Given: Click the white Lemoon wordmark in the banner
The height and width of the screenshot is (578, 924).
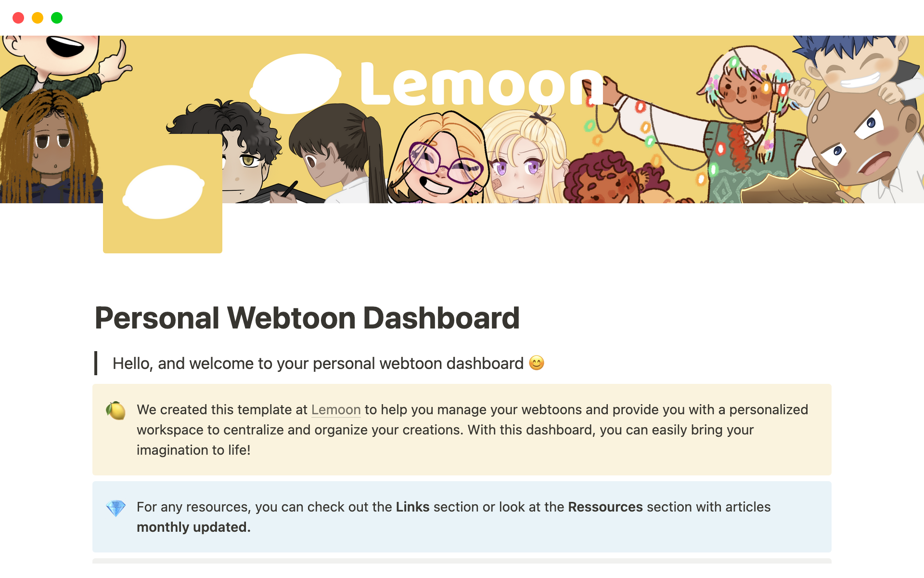Looking at the screenshot, I should pos(481,85).
